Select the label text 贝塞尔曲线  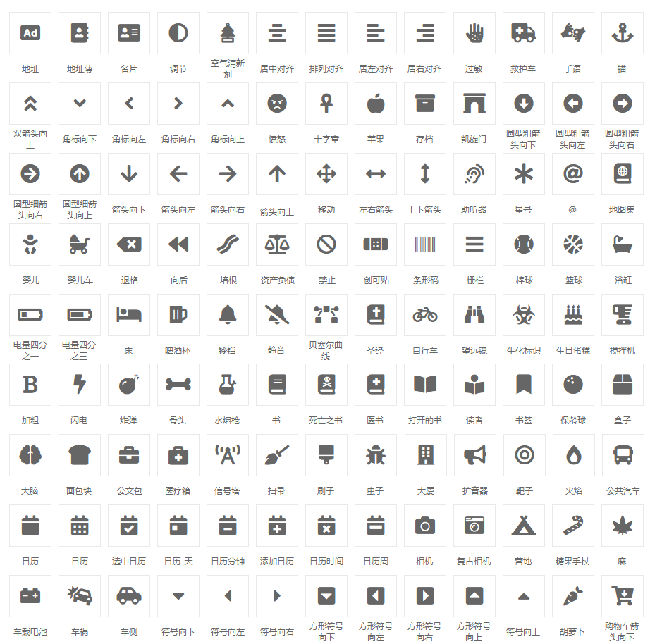tap(326, 351)
